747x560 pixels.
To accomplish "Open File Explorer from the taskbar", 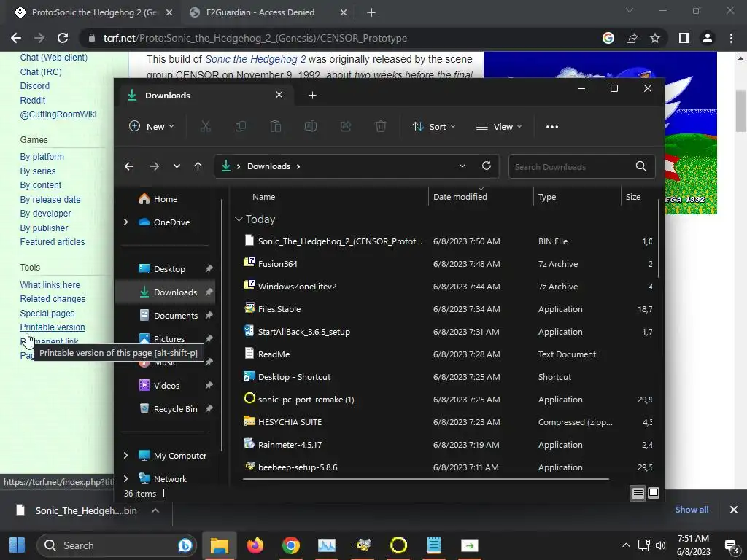I will [x=220, y=545].
